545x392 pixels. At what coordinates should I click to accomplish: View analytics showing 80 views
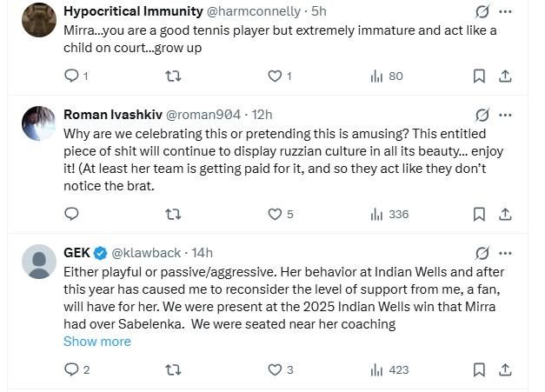point(387,76)
